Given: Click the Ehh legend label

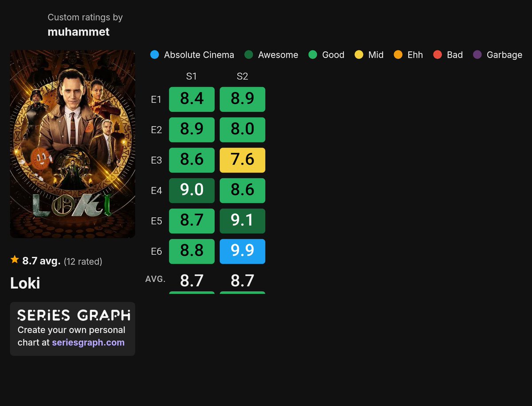Looking at the screenshot, I should tap(415, 55).
